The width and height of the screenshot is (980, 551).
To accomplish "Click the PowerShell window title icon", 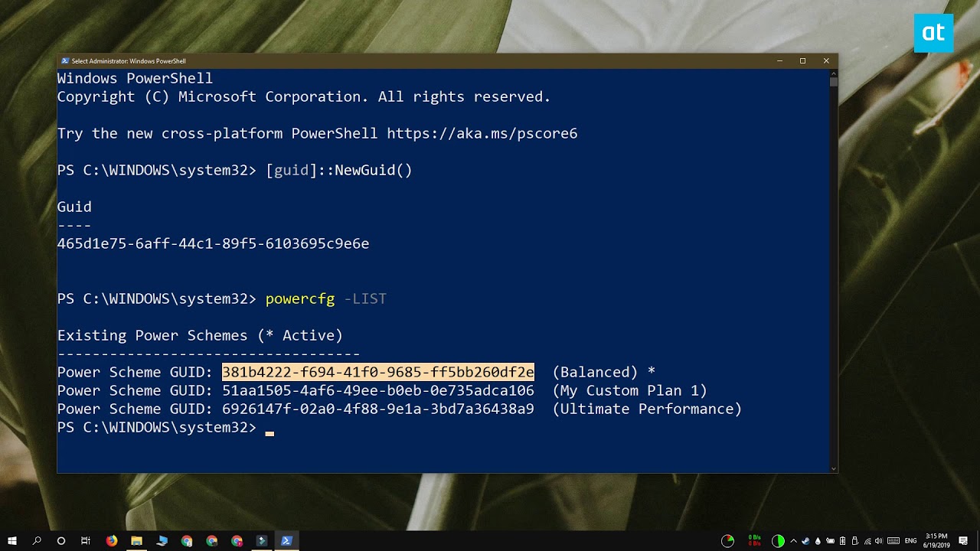I will (x=65, y=61).
